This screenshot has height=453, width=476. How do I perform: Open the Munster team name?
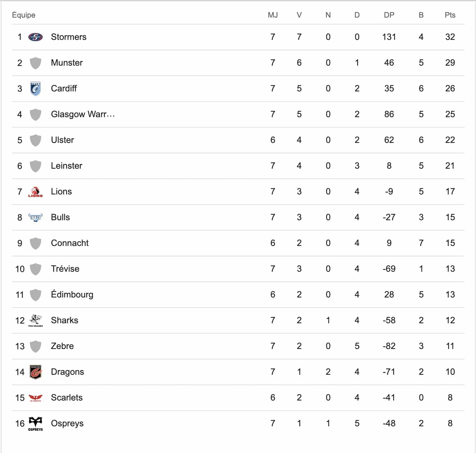click(x=67, y=63)
